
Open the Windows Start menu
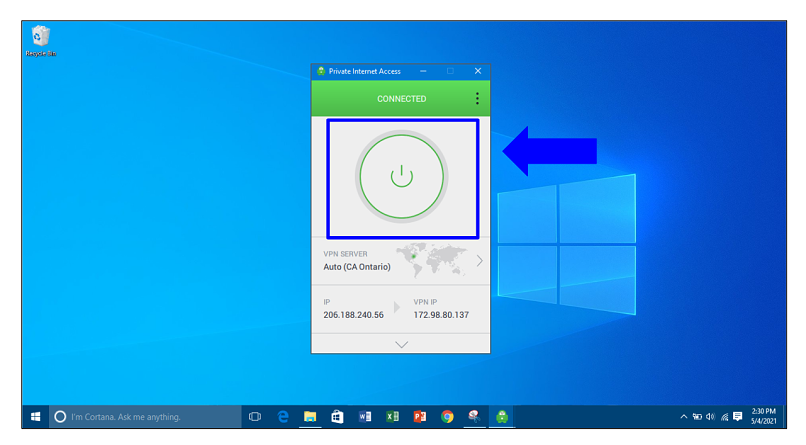point(35,417)
